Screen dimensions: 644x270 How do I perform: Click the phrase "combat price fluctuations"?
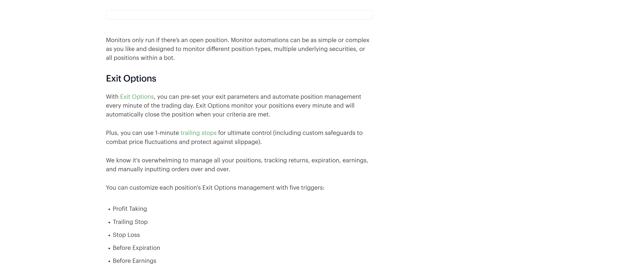[x=142, y=142]
